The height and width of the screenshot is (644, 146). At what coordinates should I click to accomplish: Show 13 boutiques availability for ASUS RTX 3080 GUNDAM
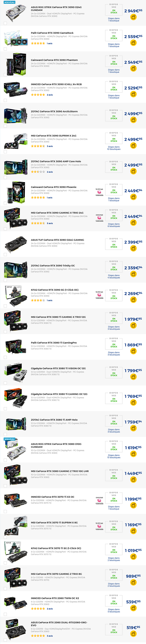114,456
